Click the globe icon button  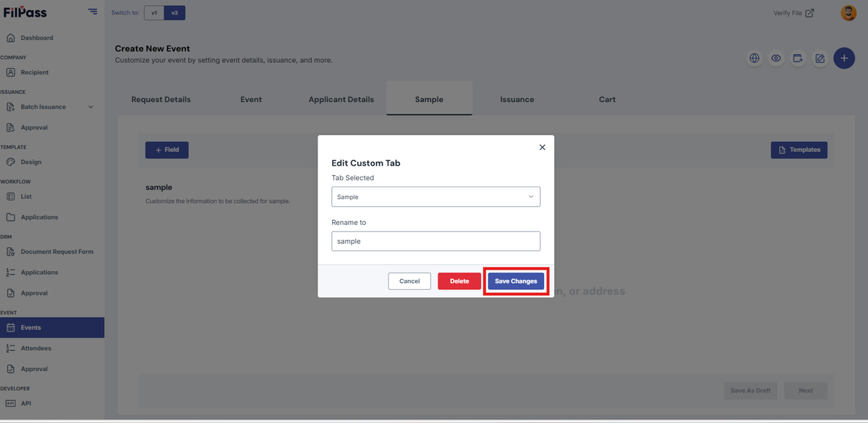754,59
